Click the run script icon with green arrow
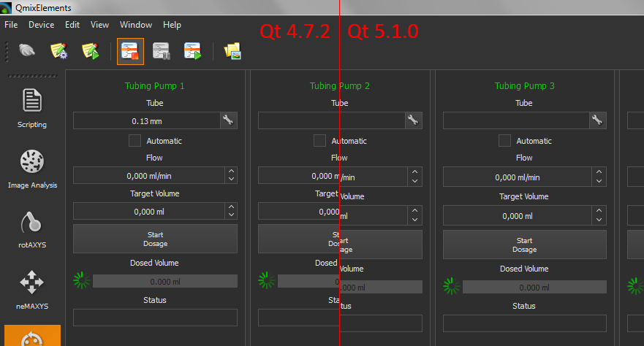 pos(193,51)
